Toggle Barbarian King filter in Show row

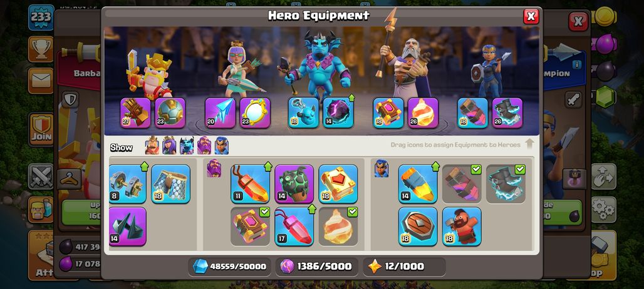[x=152, y=146]
